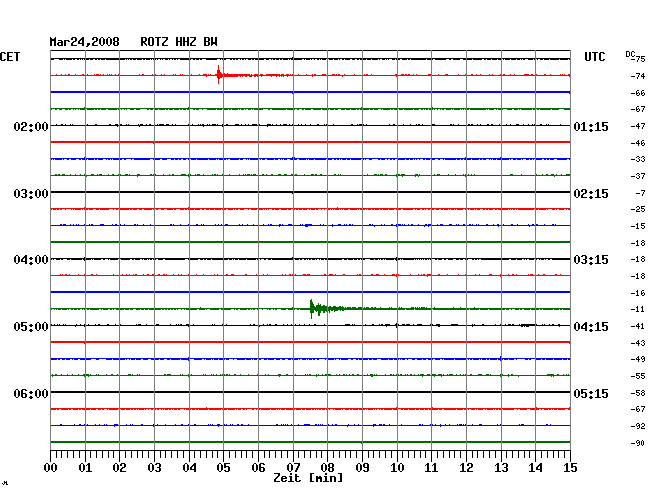Click the DC offset value -92
This screenshot has width=650, height=494.
point(638,426)
